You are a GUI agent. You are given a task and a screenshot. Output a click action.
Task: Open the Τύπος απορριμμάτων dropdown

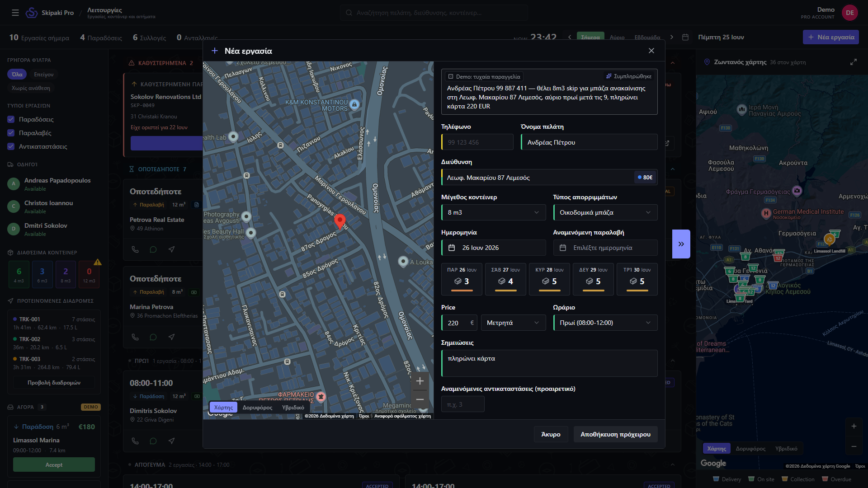click(x=605, y=212)
